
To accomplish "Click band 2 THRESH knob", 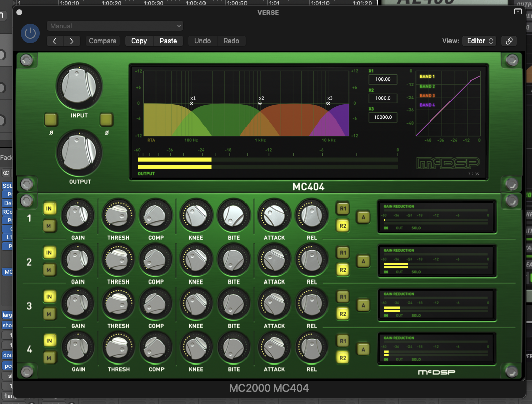I will pyautogui.click(x=118, y=260).
